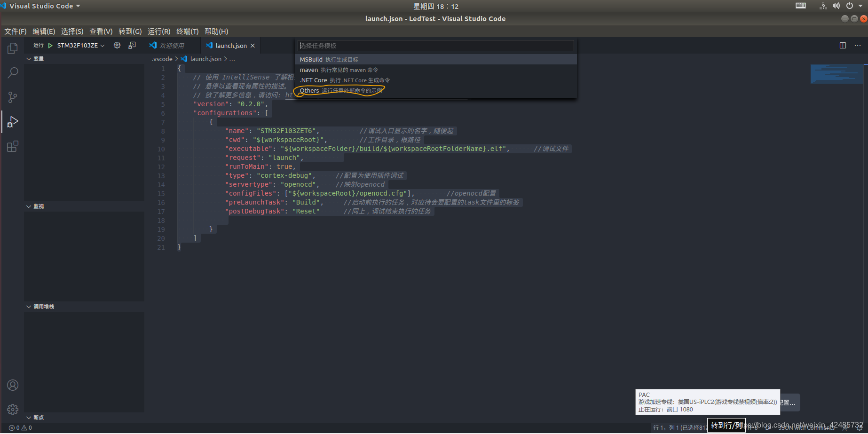
Task: Open the system power menu icon
Action: coord(850,6)
